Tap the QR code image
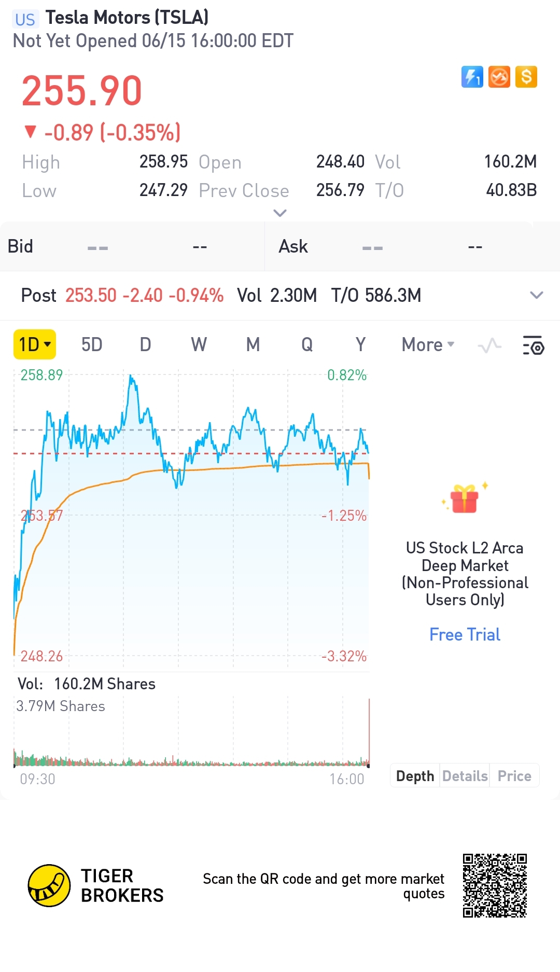 coord(495,885)
